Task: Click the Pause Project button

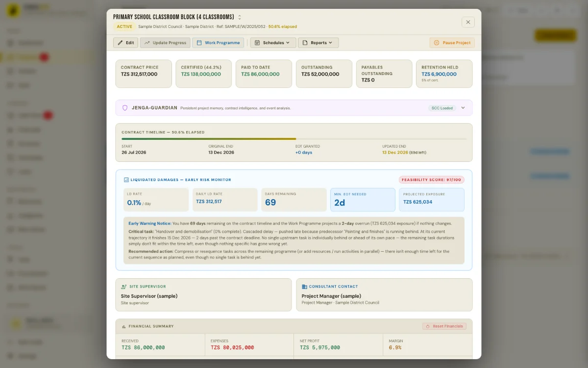Action: click(x=452, y=43)
